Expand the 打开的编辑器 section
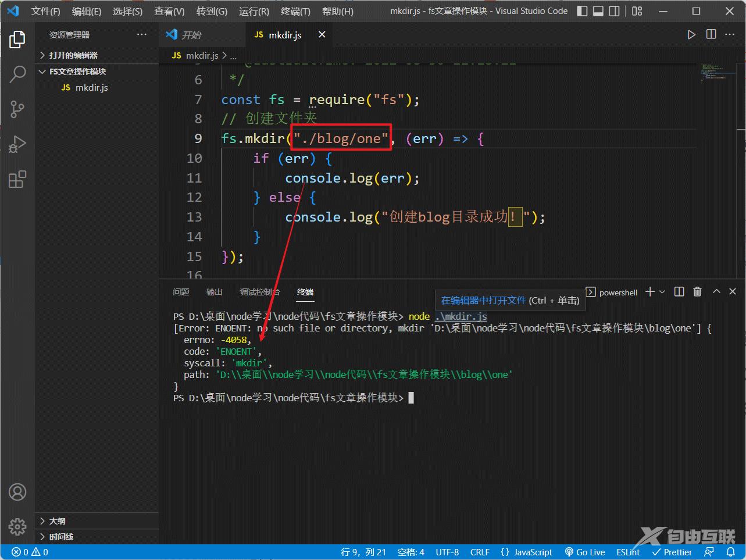 (x=97, y=55)
